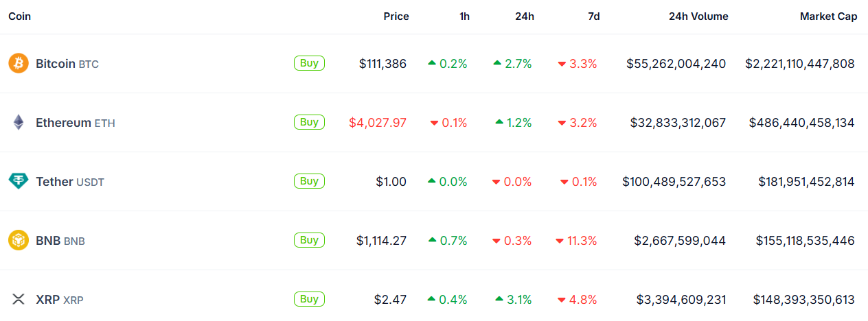Open the Ethereum ETH coin link
868x321 pixels.
75,123
